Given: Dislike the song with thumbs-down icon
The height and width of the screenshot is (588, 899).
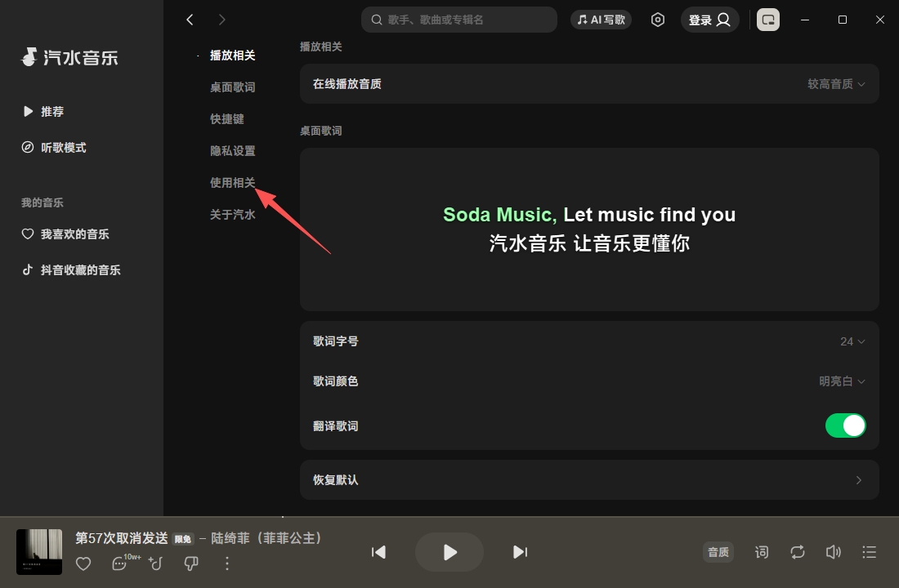Looking at the screenshot, I should click(191, 564).
